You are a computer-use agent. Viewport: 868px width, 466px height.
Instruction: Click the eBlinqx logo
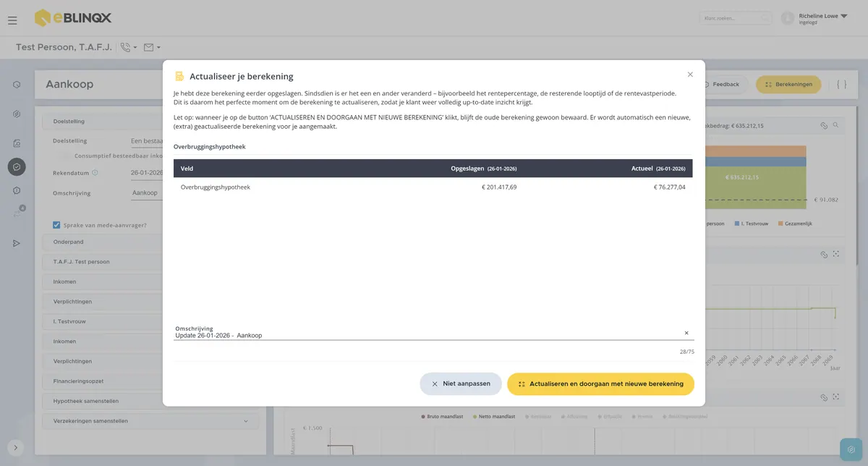point(73,17)
